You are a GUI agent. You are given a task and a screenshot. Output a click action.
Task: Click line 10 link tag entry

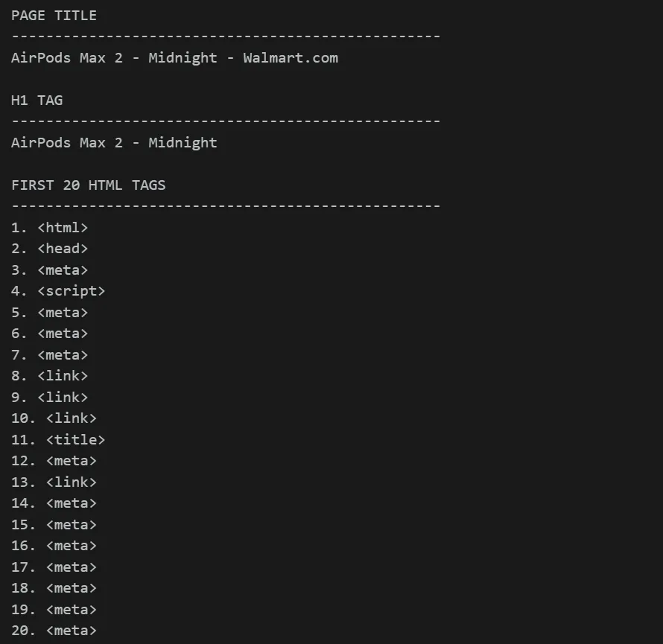click(x=54, y=418)
